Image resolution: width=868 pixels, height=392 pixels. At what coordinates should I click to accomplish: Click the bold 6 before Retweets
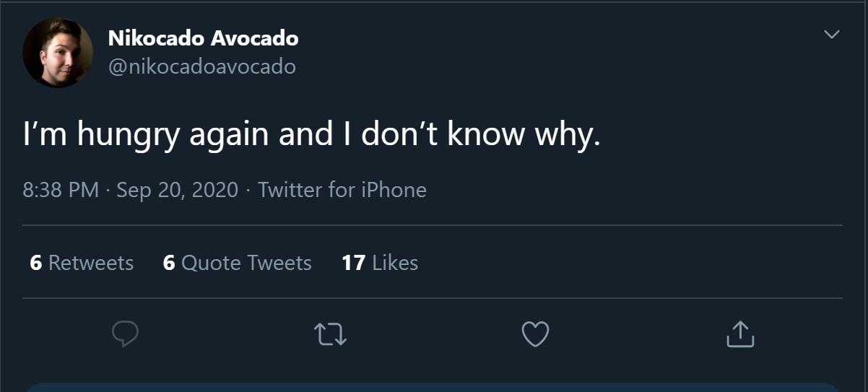(x=36, y=263)
